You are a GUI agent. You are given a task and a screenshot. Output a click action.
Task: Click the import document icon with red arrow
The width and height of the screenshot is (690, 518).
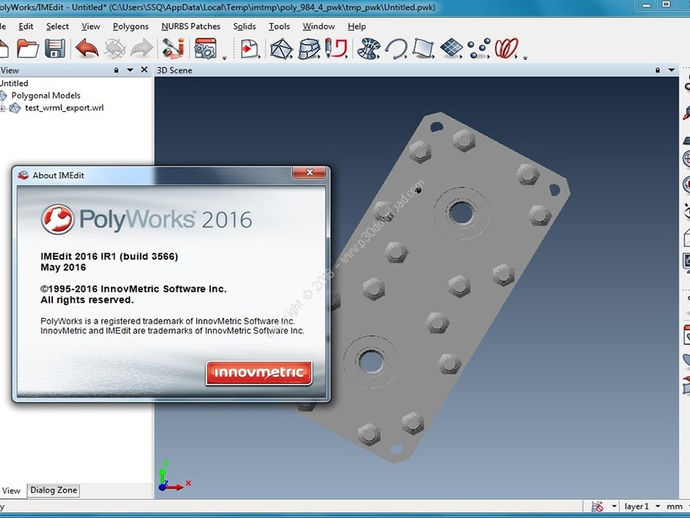click(x=250, y=48)
